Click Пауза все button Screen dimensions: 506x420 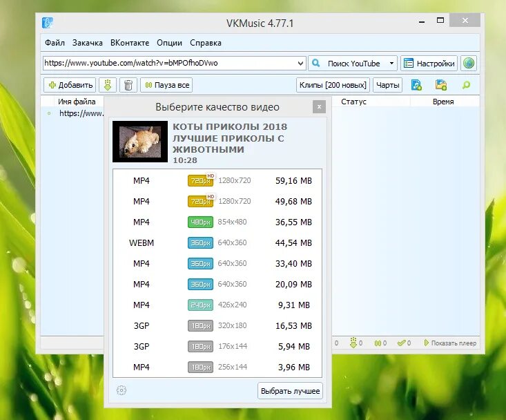166,85
